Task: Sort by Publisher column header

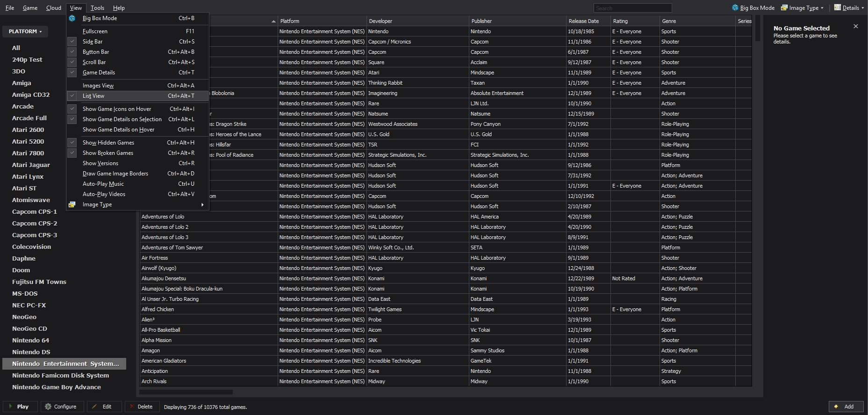Action: click(x=518, y=21)
